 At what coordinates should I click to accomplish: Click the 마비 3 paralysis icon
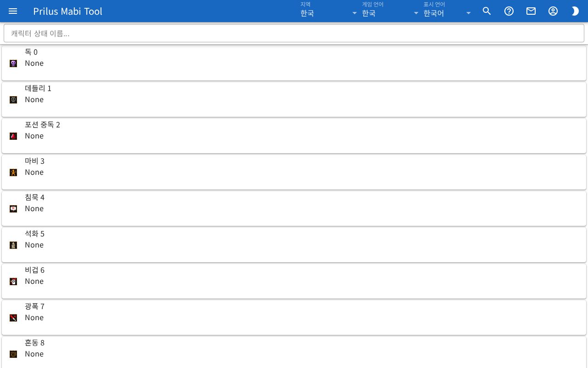[13, 172]
